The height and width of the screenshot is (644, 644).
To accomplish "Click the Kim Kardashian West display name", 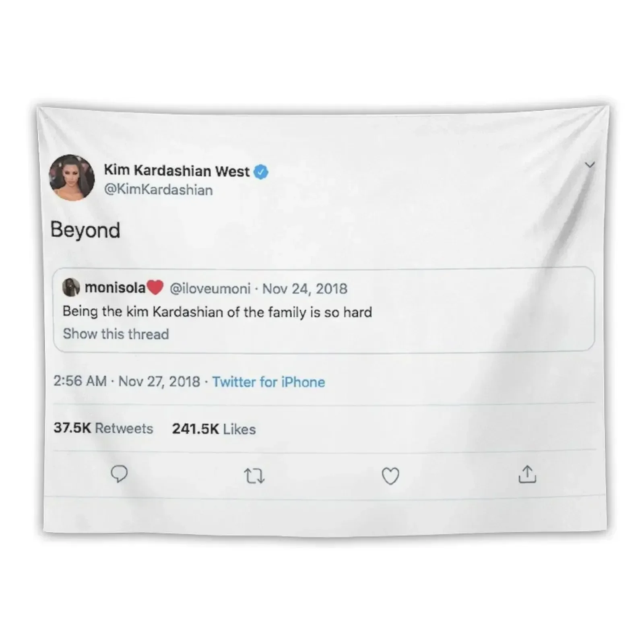I will [177, 171].
